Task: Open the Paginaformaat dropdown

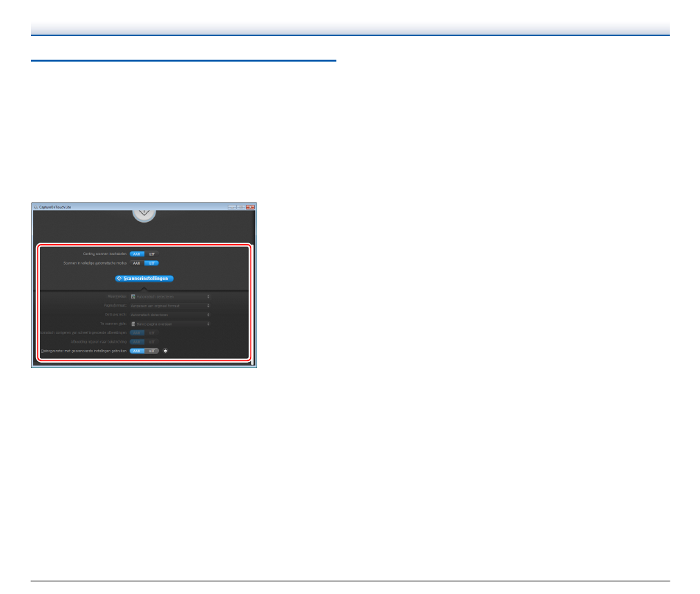Action: [x=169, y=306]
